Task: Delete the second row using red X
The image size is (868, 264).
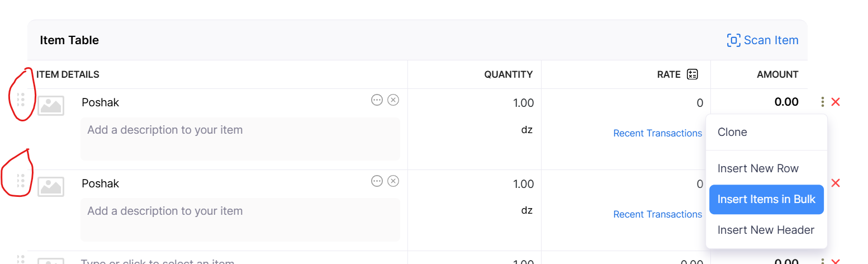Action: (836, 183)
